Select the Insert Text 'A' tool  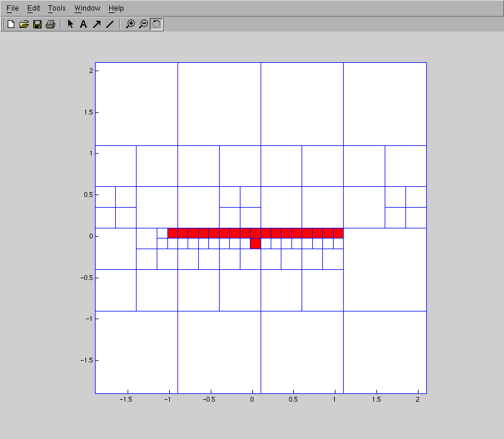tap(83, 24)
